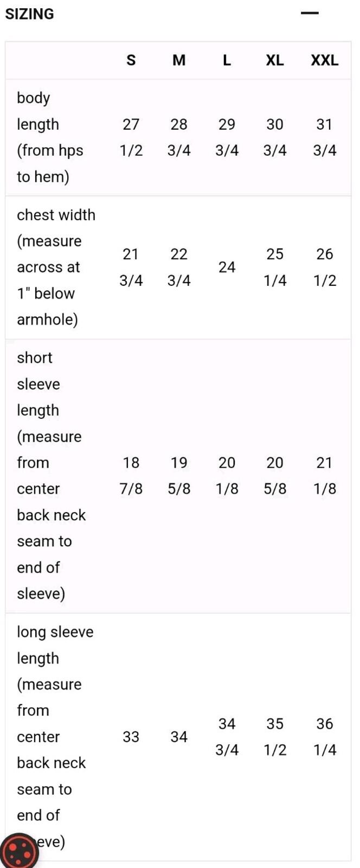Click the body length row label
The image size is (360, 868).
click(x=50, y=137)
